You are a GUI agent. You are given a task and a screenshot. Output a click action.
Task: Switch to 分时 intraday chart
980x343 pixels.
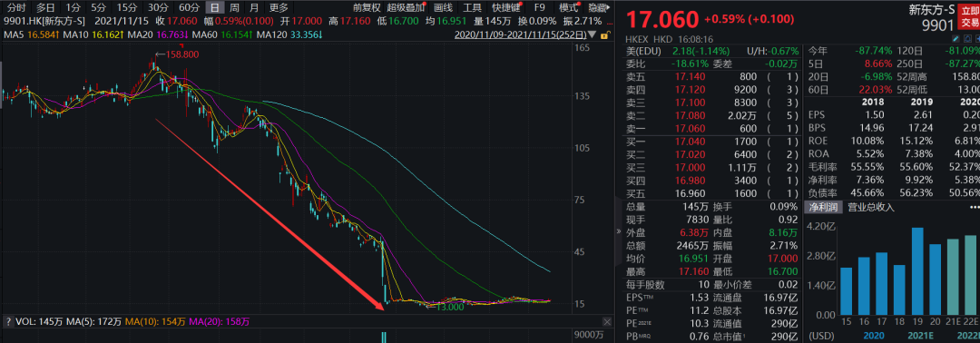tap(16, 8)
